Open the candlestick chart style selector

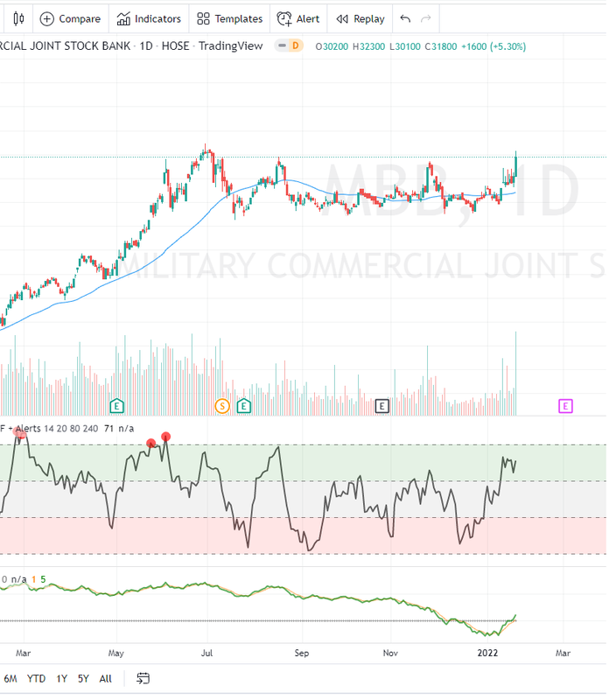point(18,18)
